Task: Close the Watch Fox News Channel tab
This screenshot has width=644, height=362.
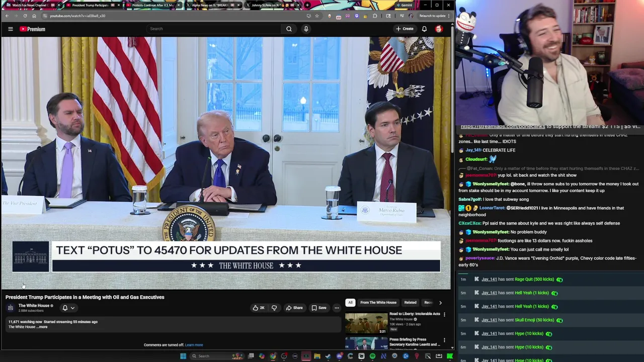Action: 59,5
